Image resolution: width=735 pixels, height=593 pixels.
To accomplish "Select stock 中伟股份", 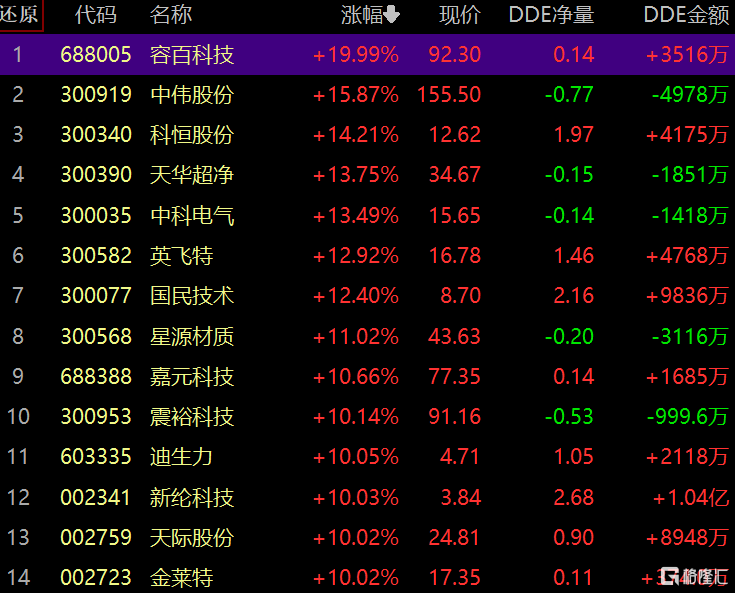I will coord(192,95).
